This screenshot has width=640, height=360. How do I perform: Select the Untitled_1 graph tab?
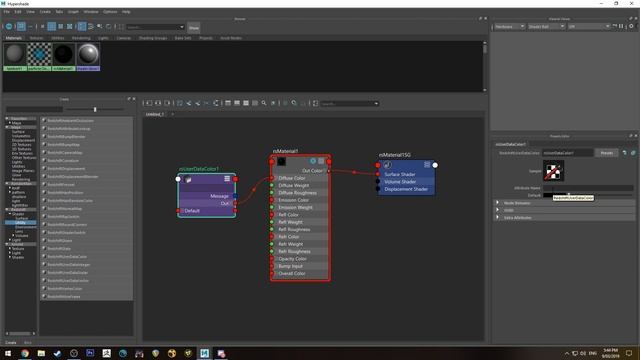[155, 114]
